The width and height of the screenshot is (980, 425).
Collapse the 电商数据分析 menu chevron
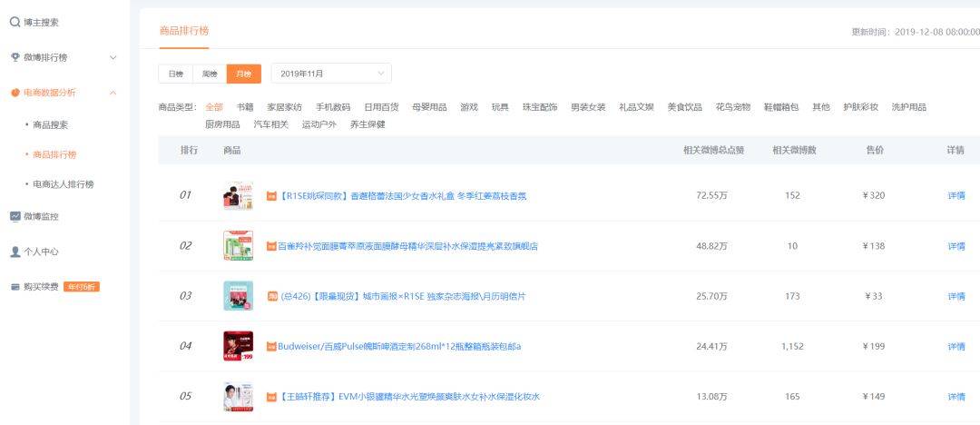pos(113,93)
